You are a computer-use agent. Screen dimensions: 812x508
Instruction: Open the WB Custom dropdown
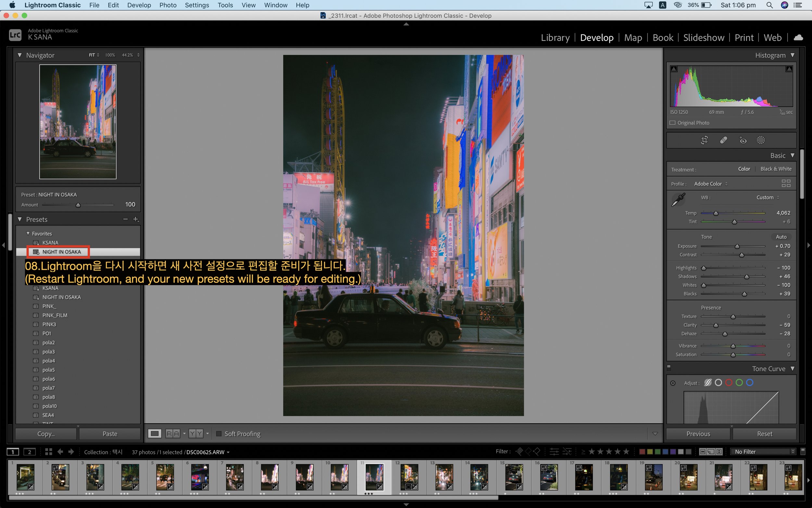pyautogui.click(x=768, y=197)
